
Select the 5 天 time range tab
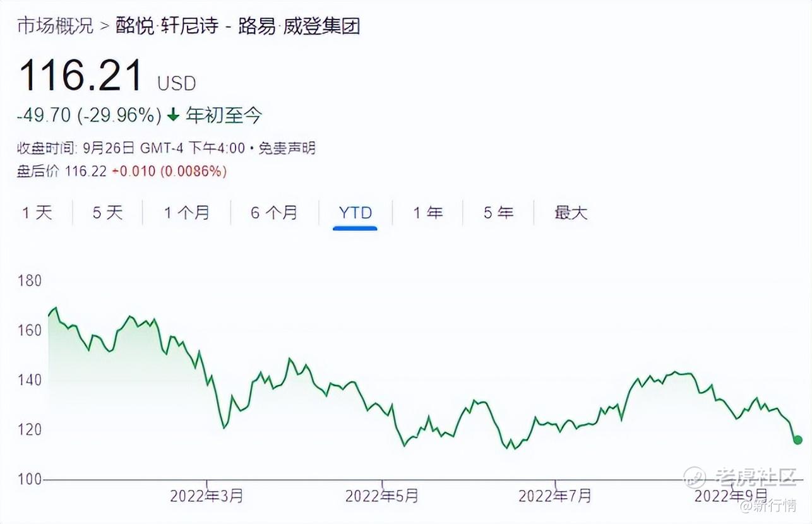[107, 213]
